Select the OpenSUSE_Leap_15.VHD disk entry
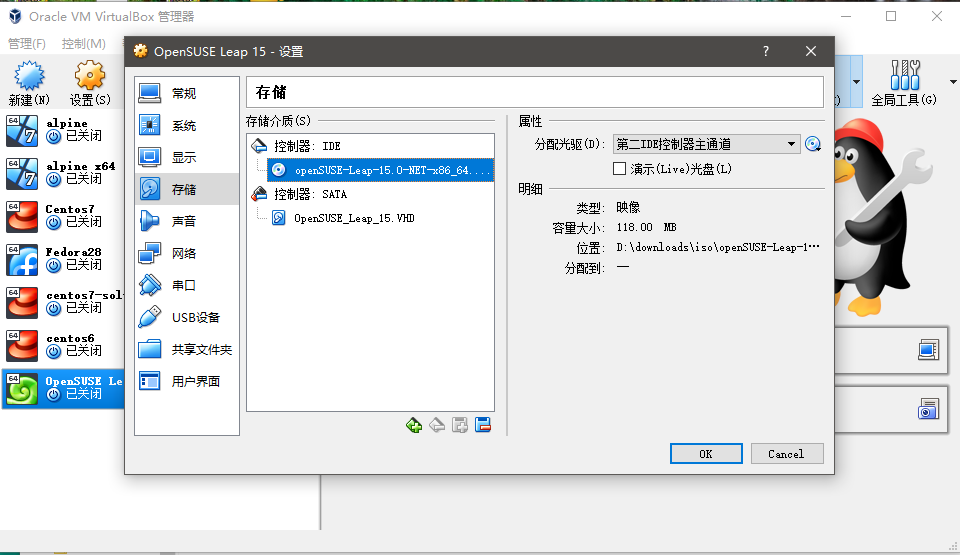This screenshot has height=555, width=960. [340, 217]
